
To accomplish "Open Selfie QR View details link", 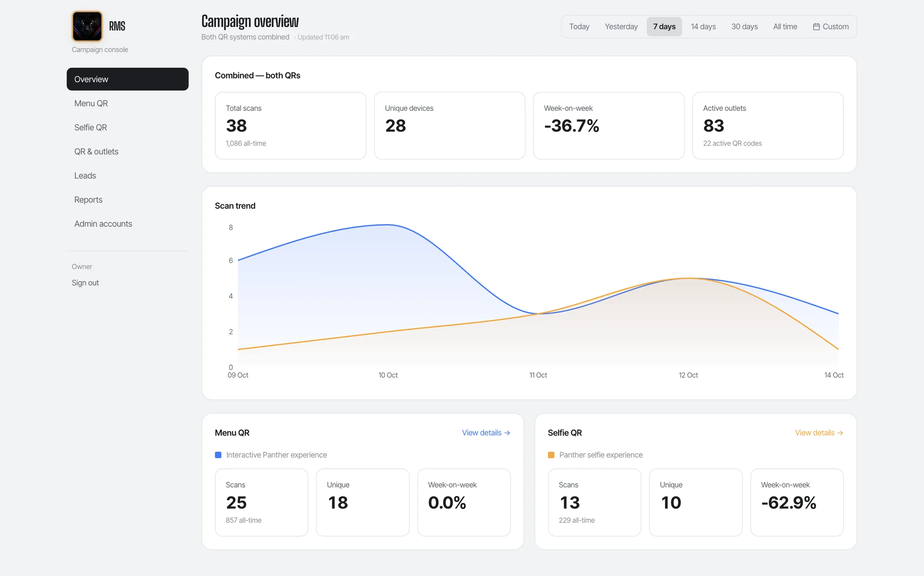I will (819, 433).
